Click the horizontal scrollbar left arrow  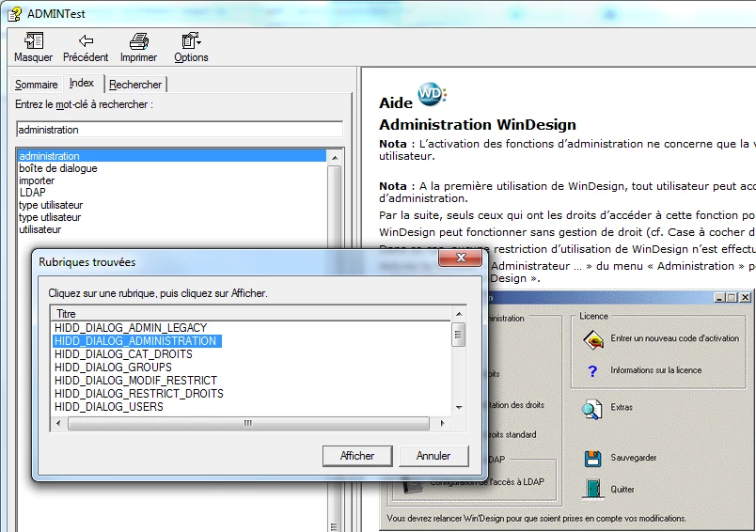58,424
